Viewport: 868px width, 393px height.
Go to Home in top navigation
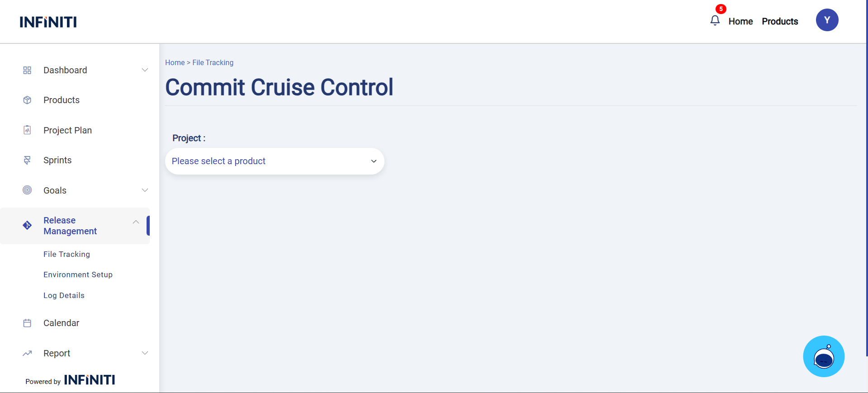click(x=740, y=21)
